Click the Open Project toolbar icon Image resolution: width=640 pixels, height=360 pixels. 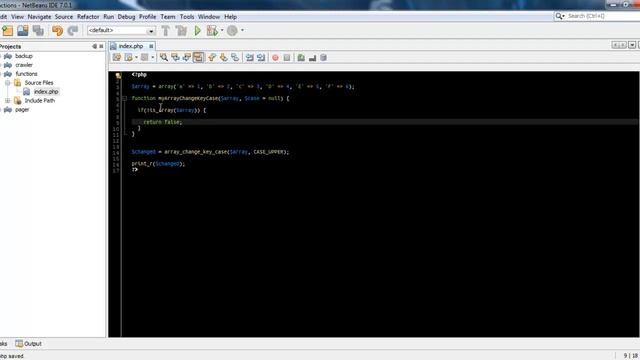(23, 31)
